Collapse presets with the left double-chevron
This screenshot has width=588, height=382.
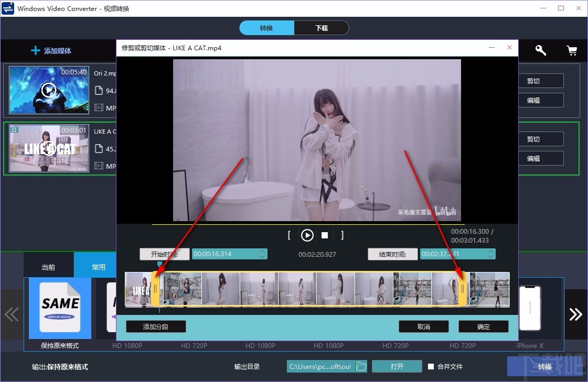pos(12,314)
